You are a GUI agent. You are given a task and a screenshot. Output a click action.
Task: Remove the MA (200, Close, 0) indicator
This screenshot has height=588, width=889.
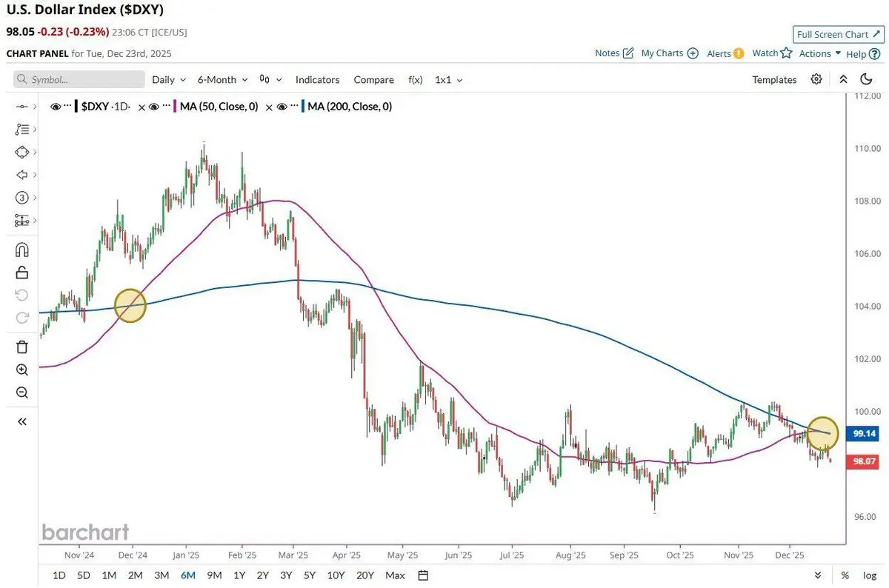pos(270,107)
